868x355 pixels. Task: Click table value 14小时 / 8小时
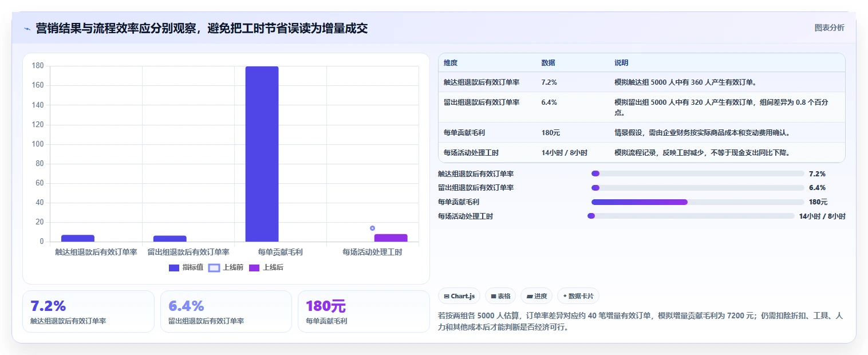(x=564, y=153)
